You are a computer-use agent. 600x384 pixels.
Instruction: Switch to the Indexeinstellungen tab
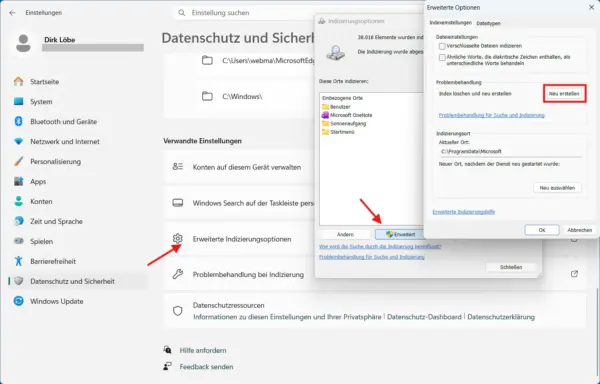tap(450, 23)
